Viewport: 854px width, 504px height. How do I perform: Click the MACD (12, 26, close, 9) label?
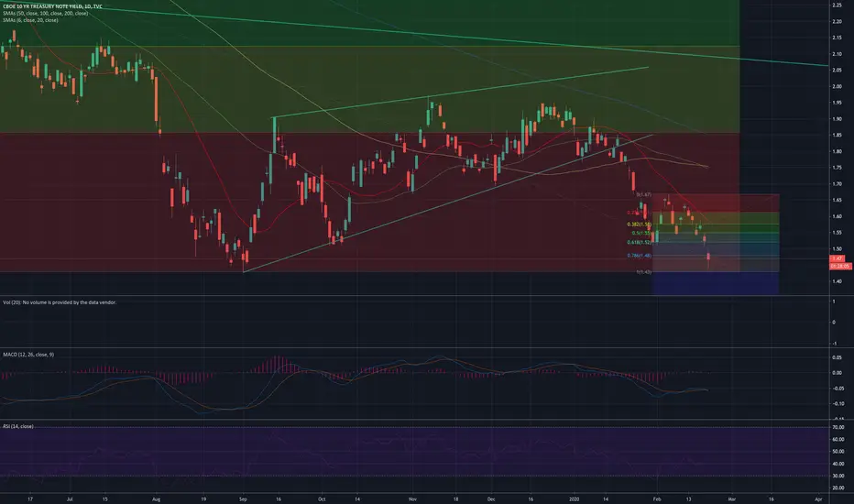pyautogui.click(x=28, y=355)
